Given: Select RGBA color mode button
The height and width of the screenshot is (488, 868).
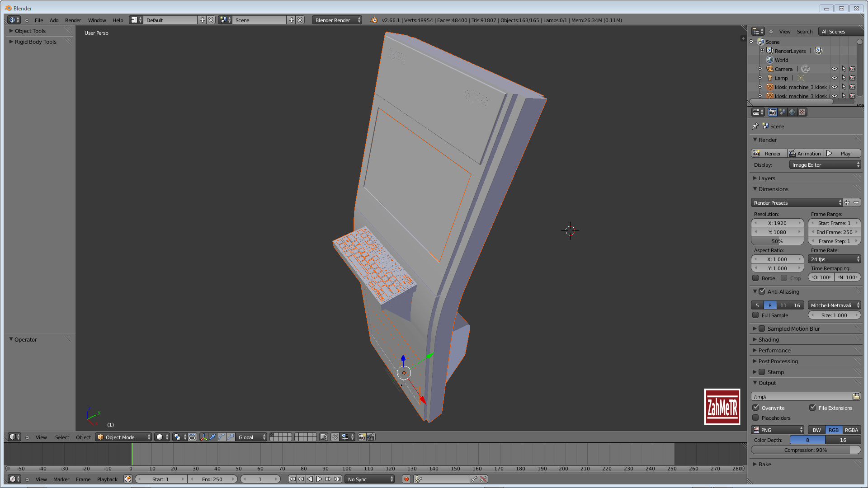Looking at the screenshot, I should (x=851, y=430).
